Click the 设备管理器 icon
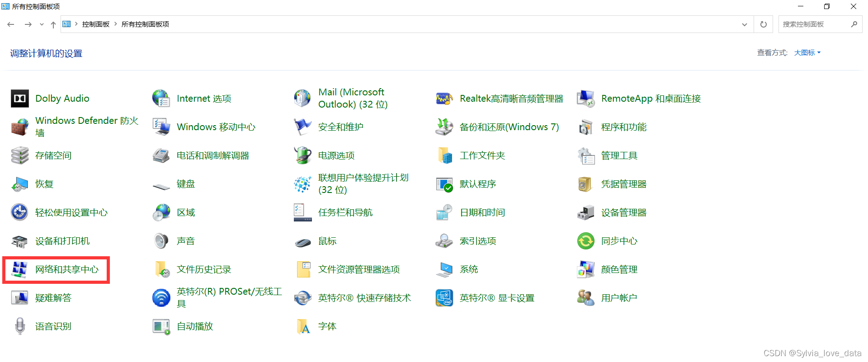 click(586, 212)
